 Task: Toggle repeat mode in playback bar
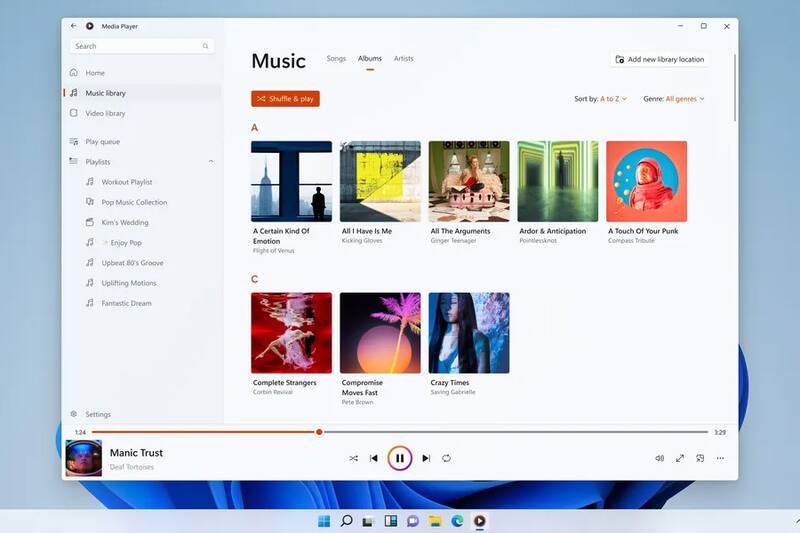pos(446,458)
